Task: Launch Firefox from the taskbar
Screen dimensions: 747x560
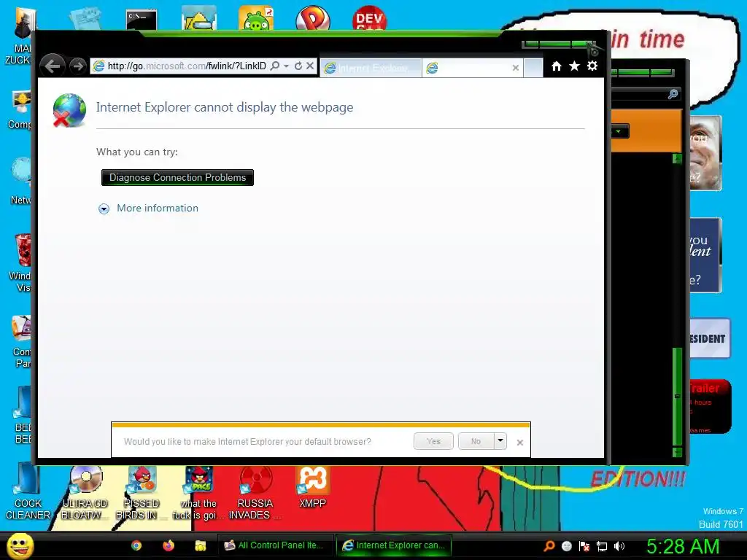Action: click(169, 545)
